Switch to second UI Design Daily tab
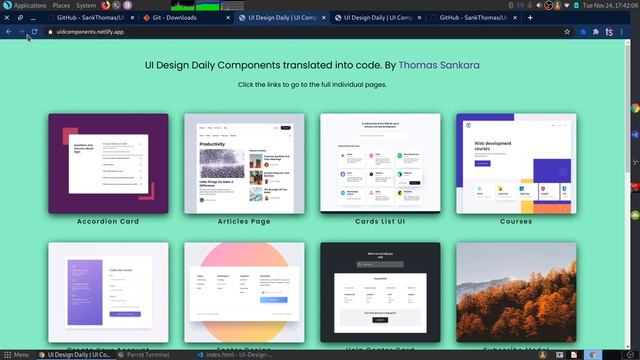The height and width of the screenshot is (360, 640). pos(378,18)
